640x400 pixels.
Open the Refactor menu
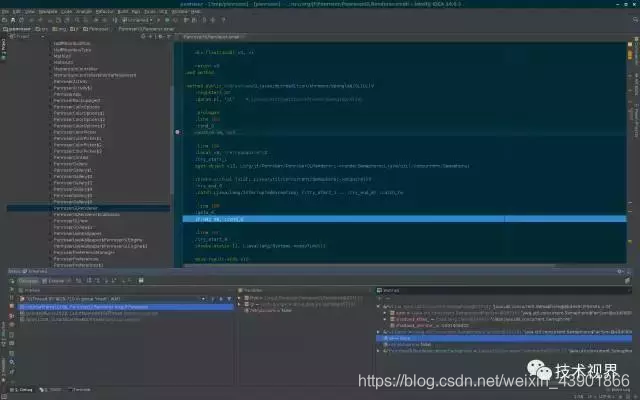[x=104, y=12]
